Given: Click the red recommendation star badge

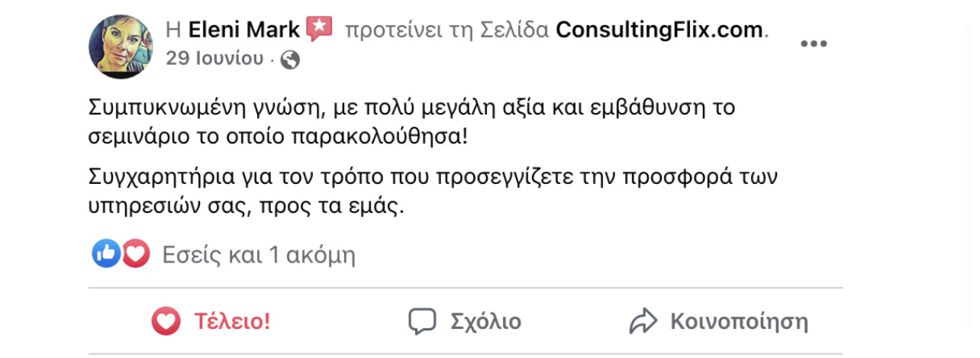Looking at the screenshot, I should 320,30.
